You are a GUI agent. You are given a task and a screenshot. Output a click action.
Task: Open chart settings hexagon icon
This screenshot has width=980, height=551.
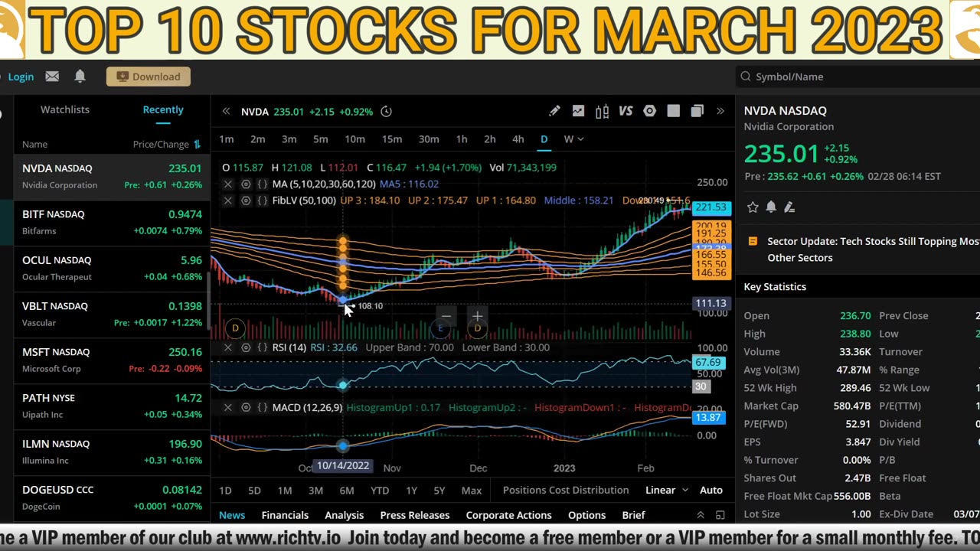point(649,111)
